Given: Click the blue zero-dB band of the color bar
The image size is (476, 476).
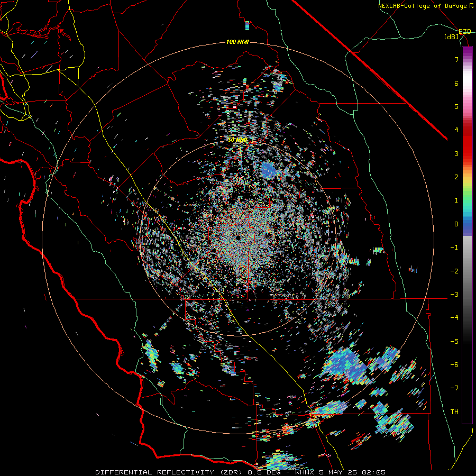Looking at the screenshot, I should click(x=467, y=225).
